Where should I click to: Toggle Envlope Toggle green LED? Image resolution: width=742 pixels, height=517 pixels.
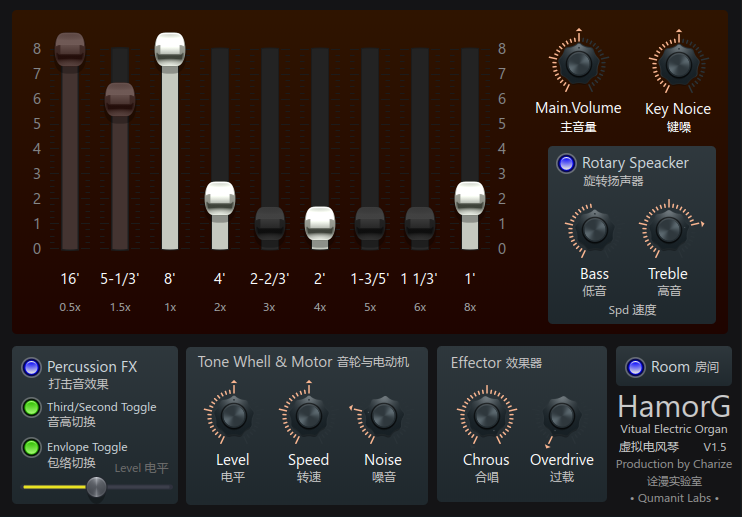31,447
